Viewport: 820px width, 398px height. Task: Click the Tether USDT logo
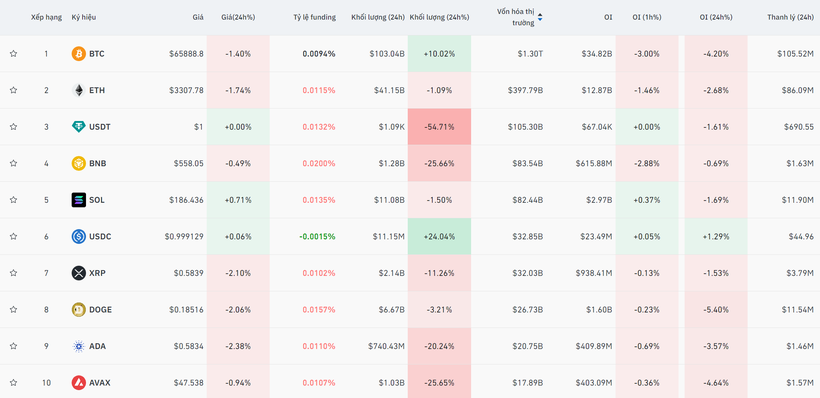click(x=78, y=127)
